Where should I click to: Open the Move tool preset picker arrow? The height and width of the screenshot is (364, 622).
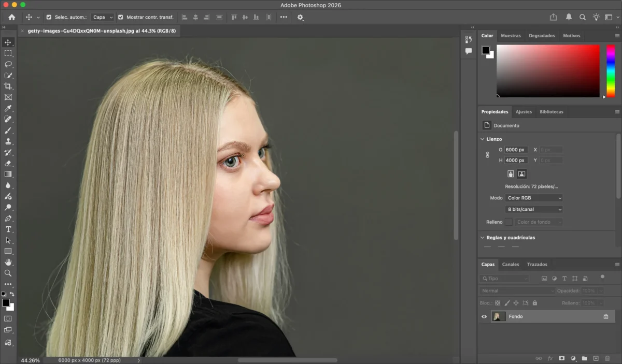(x=38, y=18)
